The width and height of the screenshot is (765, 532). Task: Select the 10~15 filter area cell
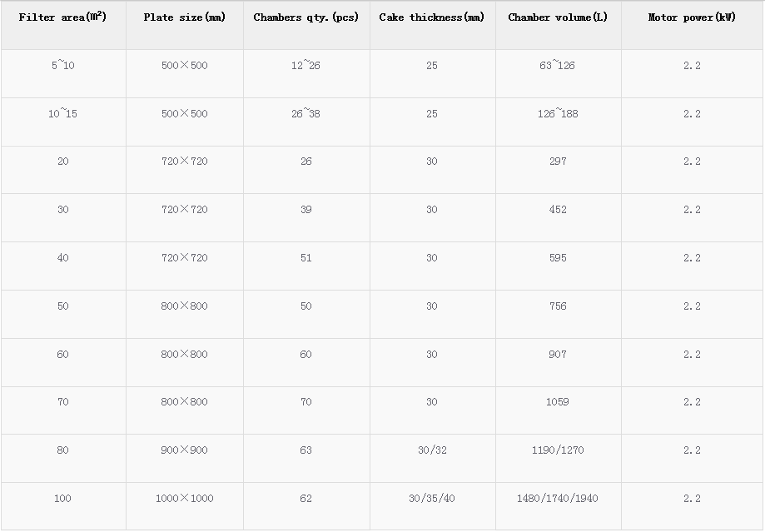pyautogui.click(x=62, y=114)
